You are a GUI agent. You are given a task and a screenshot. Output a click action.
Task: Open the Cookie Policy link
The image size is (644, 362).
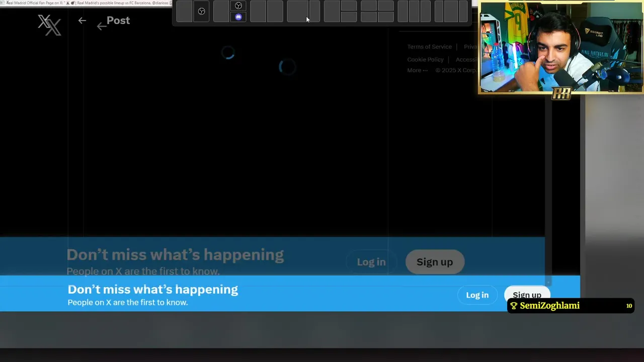pos(425,59)
